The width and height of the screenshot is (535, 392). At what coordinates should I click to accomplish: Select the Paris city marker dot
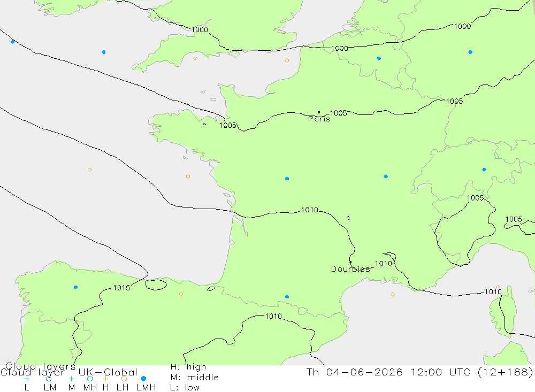pyautogui.click(x=319, y=112)
